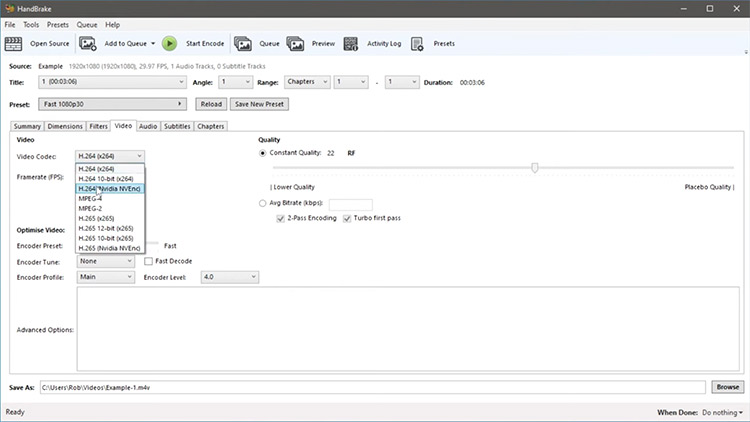
Task: Click the Preview icon
Action: (x=295, y=44)
